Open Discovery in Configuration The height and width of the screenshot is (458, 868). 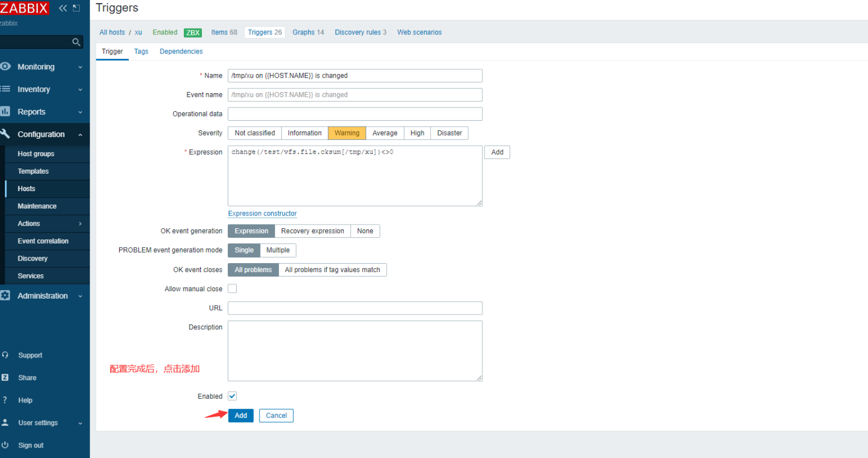(33, 258)
